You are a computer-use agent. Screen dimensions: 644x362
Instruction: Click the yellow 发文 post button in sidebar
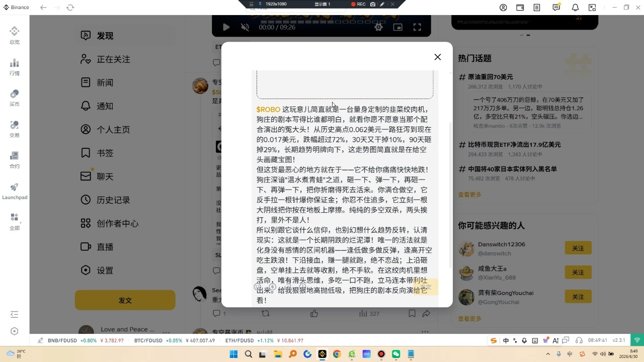click(125, 300)
